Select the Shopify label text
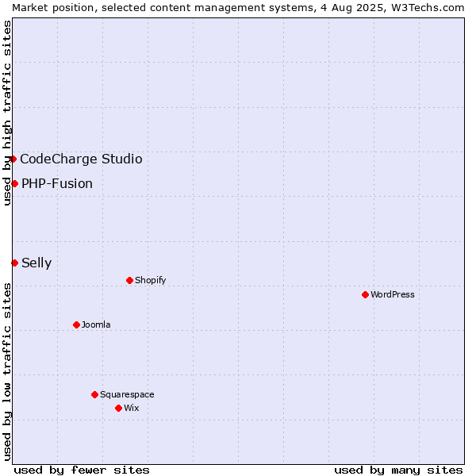This screenshot has width=476, height=476. click(x=150, y=280)
